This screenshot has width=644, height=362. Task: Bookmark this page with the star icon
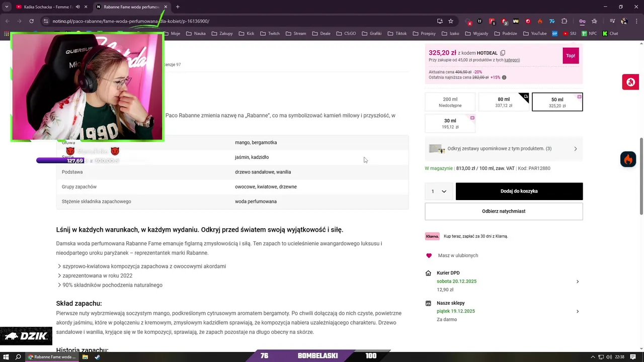coord(451,21)
